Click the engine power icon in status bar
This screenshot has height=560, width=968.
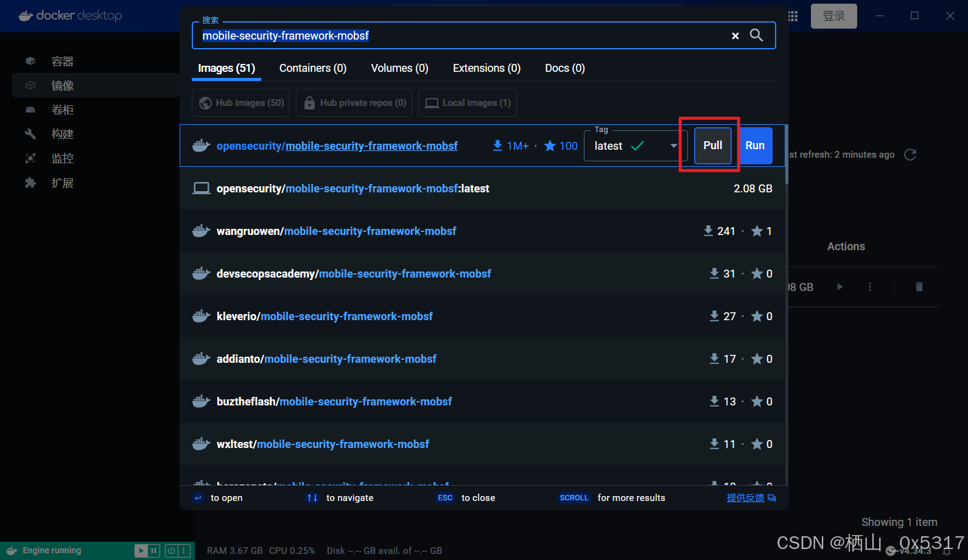[172, 551]
